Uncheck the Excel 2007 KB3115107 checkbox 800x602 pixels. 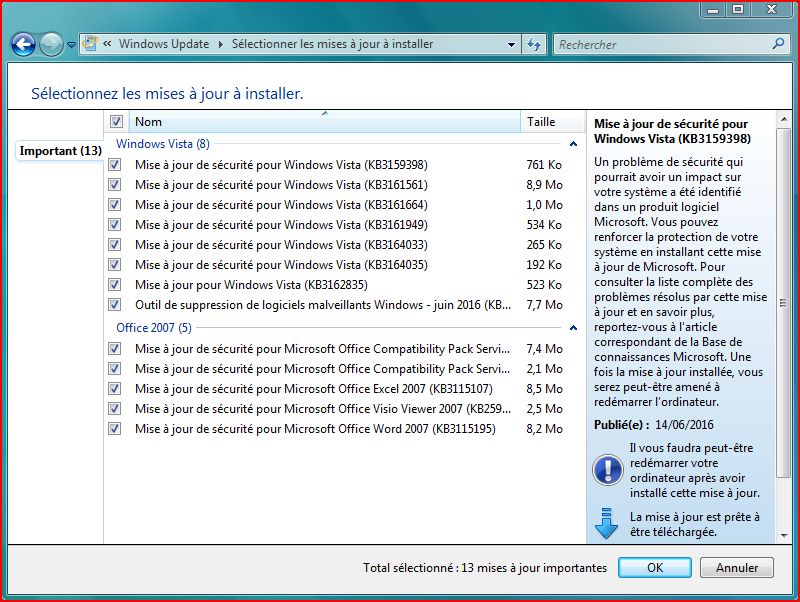coord(115,389)
